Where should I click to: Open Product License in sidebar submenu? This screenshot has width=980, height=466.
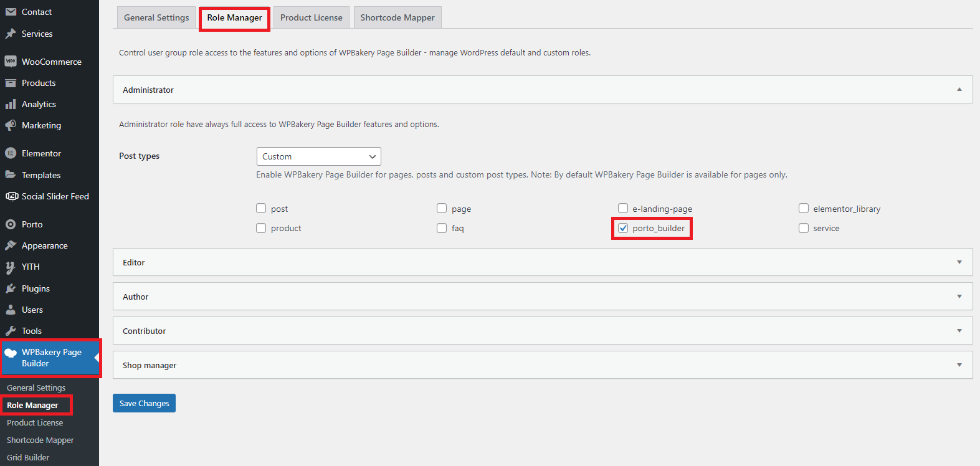35,422
